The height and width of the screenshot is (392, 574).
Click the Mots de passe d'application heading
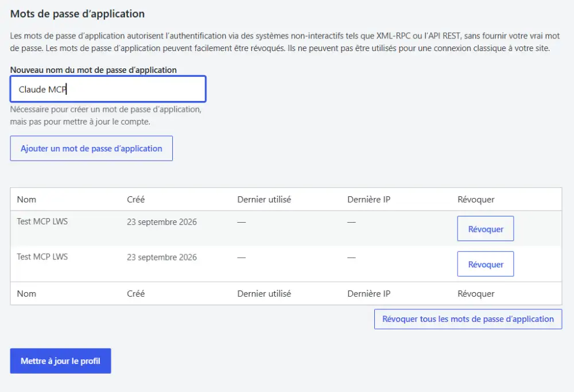click(77, 14)
